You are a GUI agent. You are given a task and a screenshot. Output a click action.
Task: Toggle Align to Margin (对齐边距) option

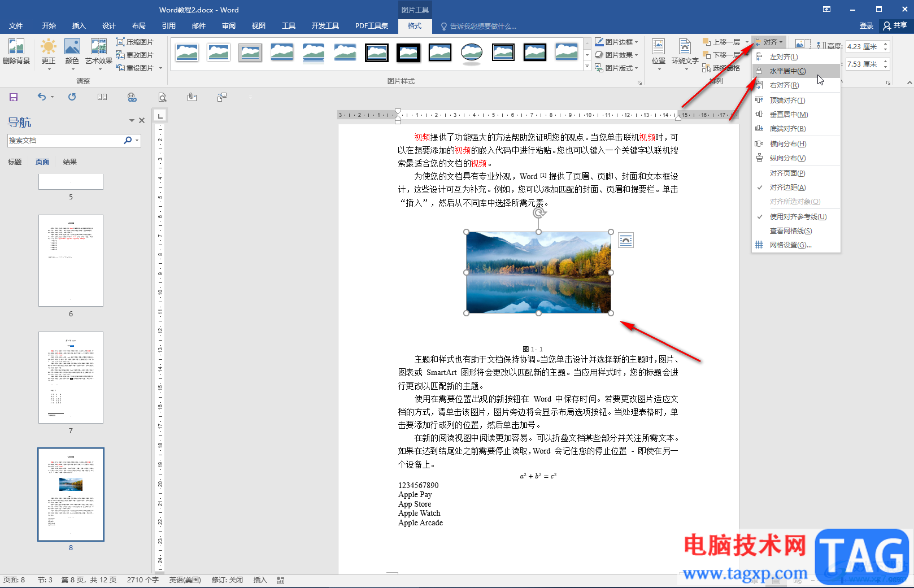click(x=796, y=188)
